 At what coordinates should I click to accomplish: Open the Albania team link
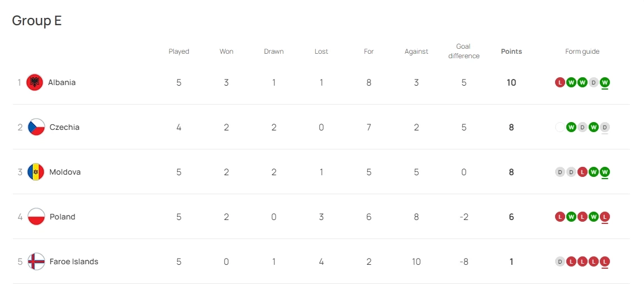61,82
